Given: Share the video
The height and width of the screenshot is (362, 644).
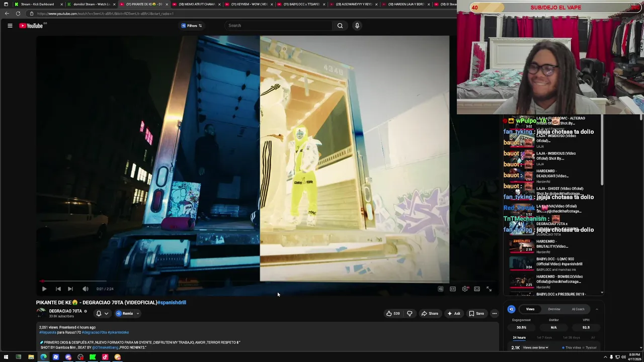Looking at the screenshot, I should click(430, 314).
